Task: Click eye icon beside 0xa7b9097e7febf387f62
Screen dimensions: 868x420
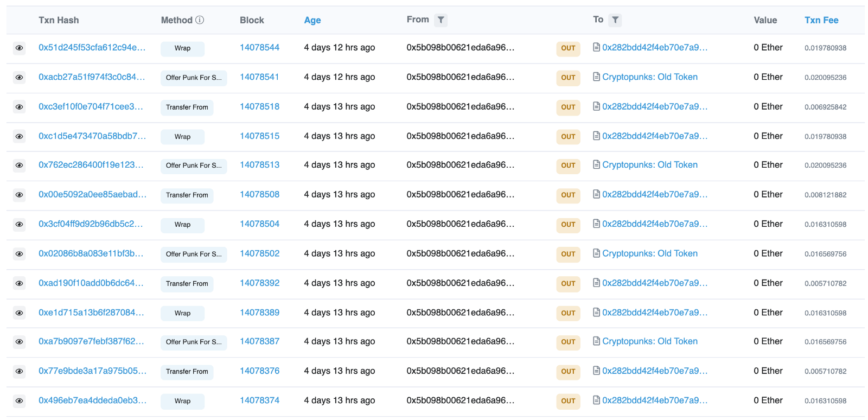Action: [x=19, y=342]
